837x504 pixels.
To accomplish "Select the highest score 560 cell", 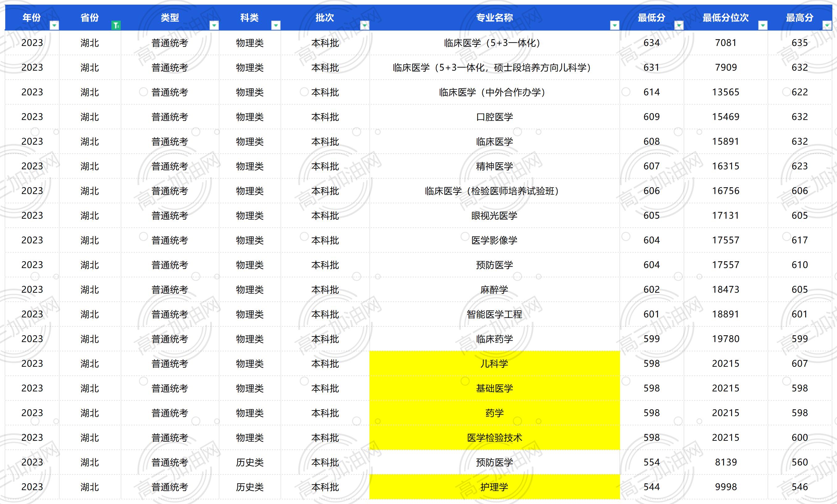I will [x=800, y=462].
